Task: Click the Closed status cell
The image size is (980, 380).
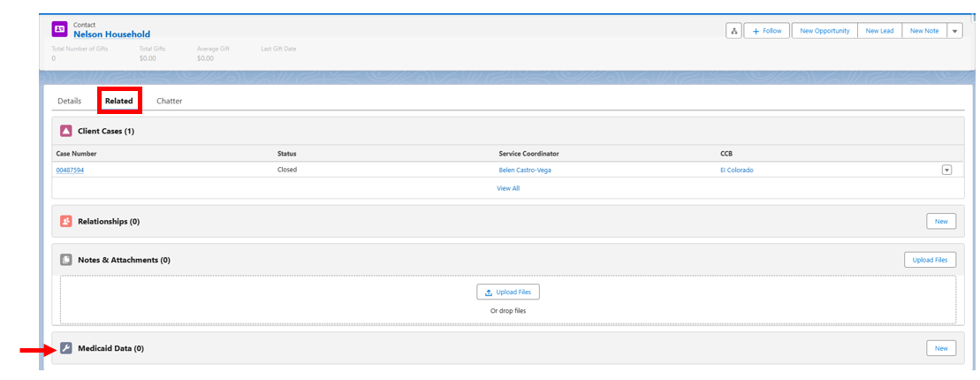Action: point(287,170)
